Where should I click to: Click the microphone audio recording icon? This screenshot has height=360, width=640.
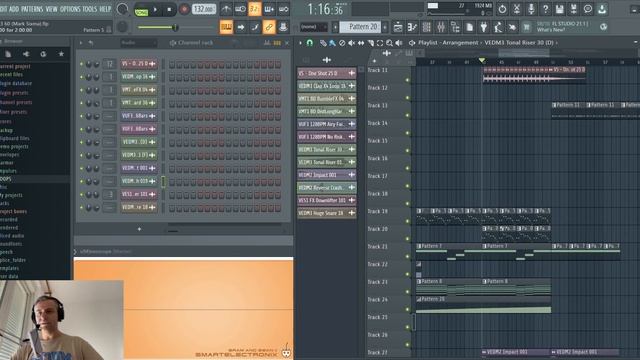click(531, 9)
